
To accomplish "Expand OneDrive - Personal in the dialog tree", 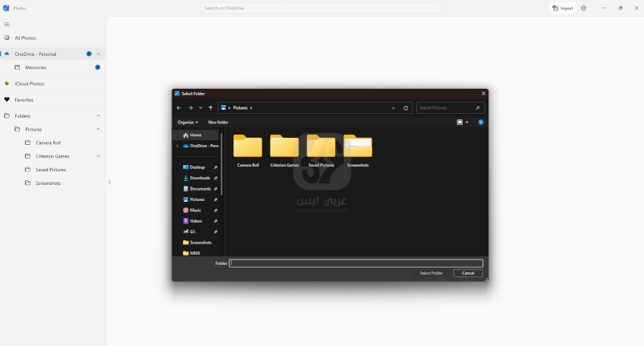I will point(177,146).
